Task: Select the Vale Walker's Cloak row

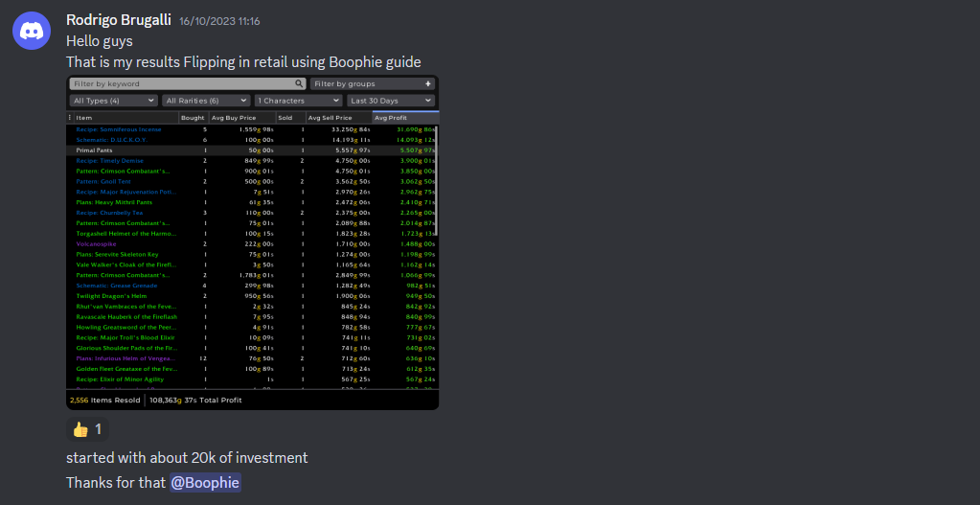Action: 251,265
